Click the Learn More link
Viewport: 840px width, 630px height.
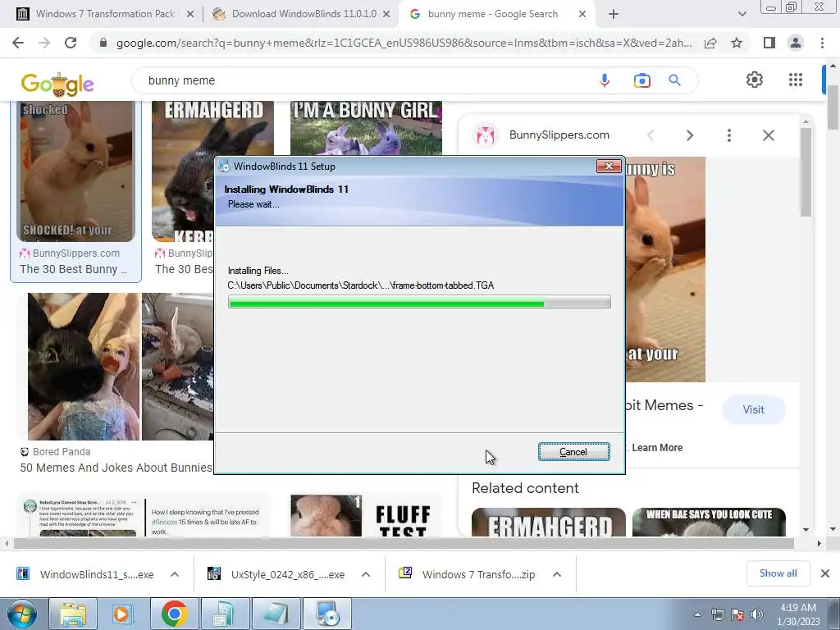tap(657, 448)
